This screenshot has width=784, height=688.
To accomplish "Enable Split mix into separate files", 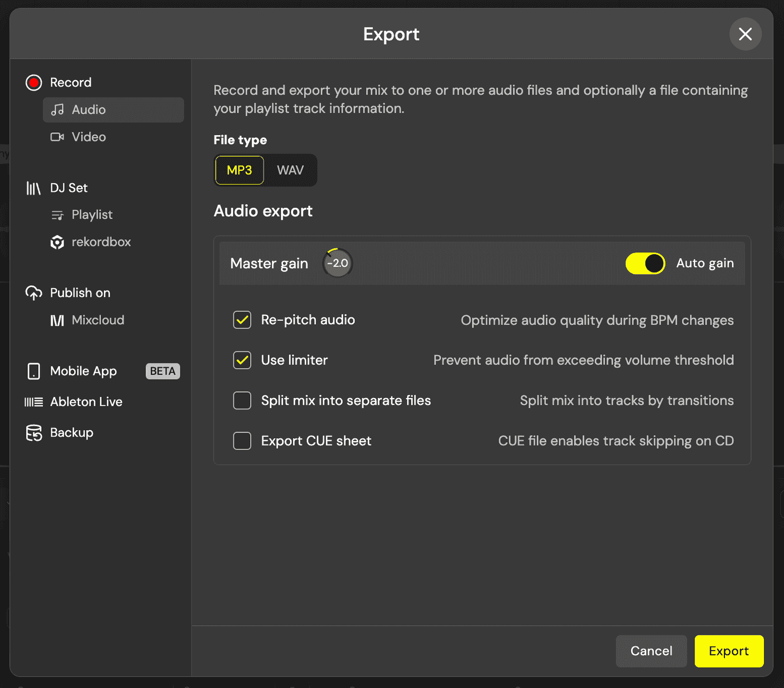I will (242, 401).
